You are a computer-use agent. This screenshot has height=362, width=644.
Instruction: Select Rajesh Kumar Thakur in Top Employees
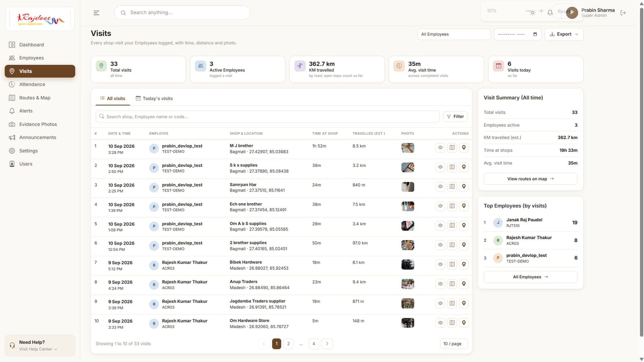point(530,241)
